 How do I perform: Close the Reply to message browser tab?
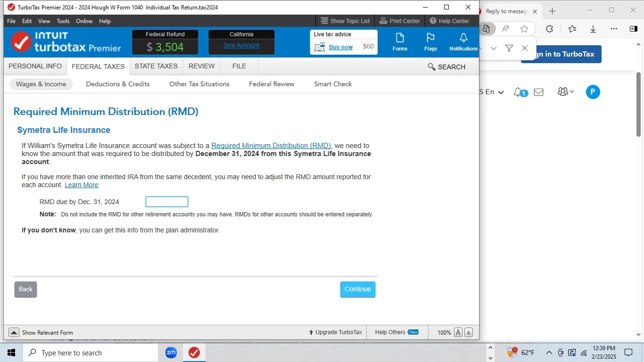point(535,11)
